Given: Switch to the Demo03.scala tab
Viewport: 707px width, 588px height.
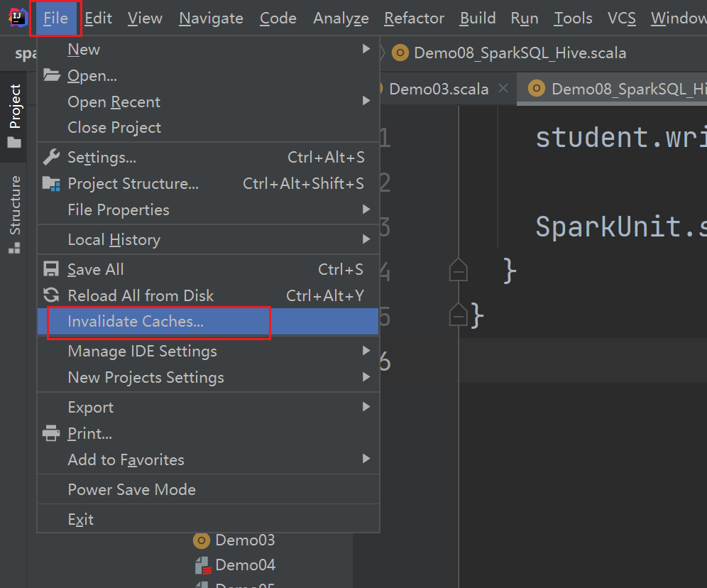Looking at the screenshot, I should pyautogui.click(x=439, y=89).
